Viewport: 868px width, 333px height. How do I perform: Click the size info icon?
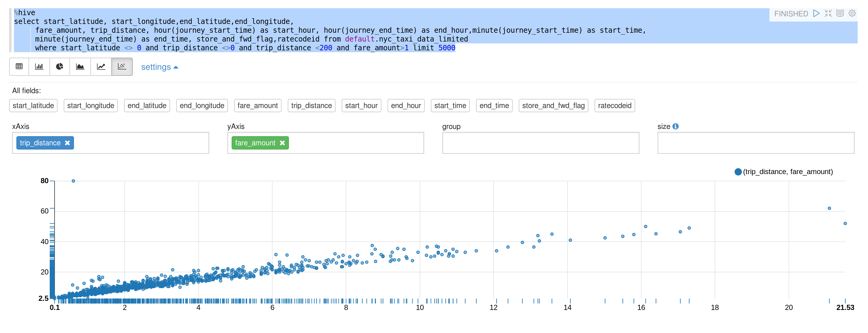pyautogui.click(x=675, y=126)
